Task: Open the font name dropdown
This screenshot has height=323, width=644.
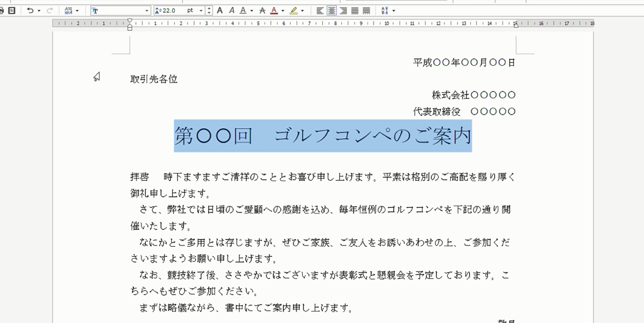Action: (146, 11)
